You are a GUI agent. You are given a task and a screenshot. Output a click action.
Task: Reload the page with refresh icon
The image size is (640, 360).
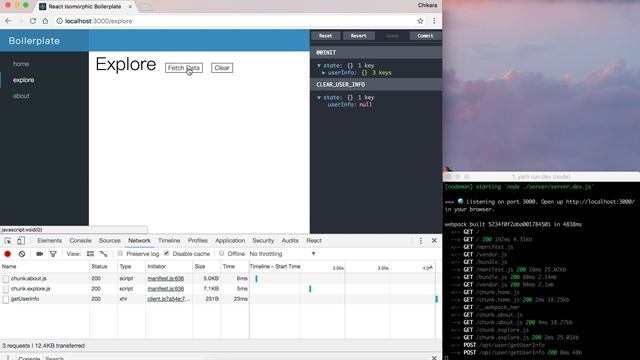(33, 21)
